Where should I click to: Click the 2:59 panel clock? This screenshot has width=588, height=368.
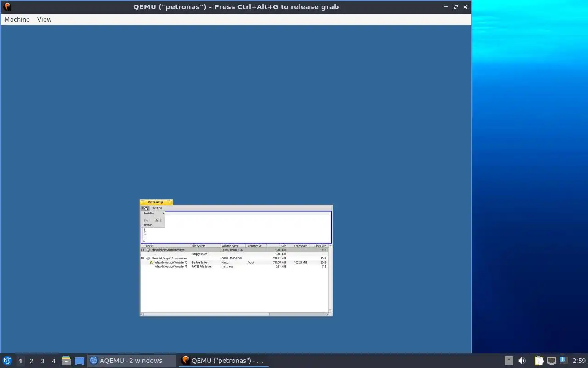click(579, 361)
